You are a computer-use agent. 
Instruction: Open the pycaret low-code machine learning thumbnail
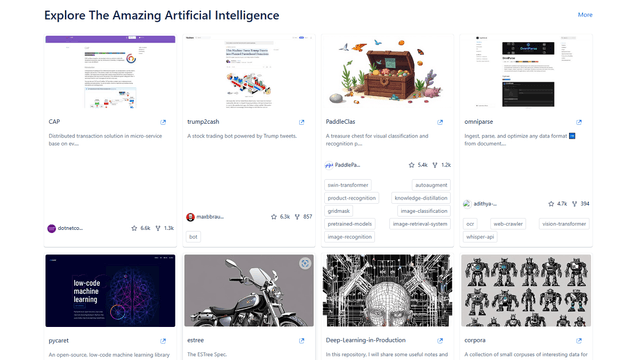point(110,291)
